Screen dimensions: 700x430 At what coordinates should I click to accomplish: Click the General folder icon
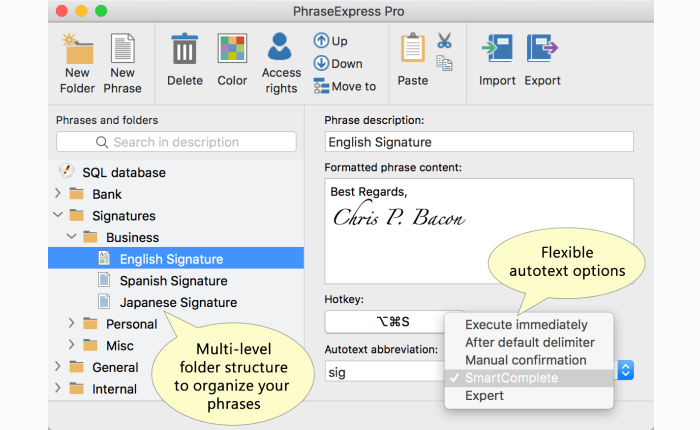click(77, 367)
